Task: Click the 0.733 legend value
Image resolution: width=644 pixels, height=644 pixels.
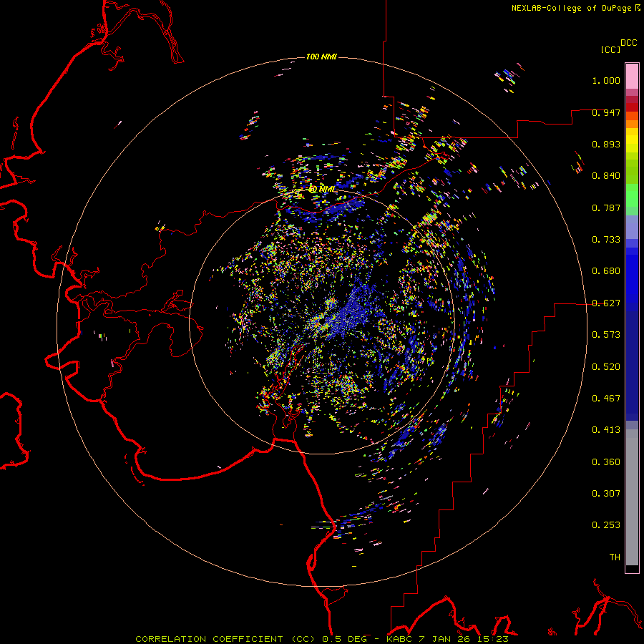Action: [606, 240]
